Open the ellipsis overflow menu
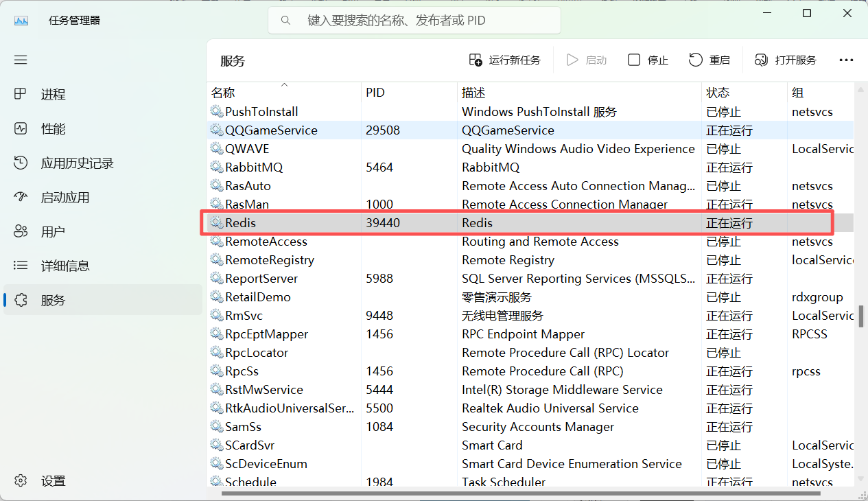Screen dimensions: 868x501 [x=846, y=60]
